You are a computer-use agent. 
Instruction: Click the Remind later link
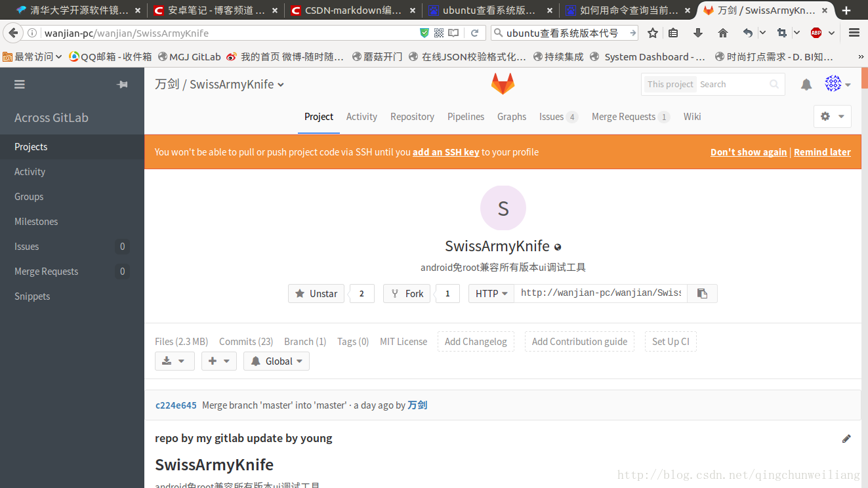(822, 152)
